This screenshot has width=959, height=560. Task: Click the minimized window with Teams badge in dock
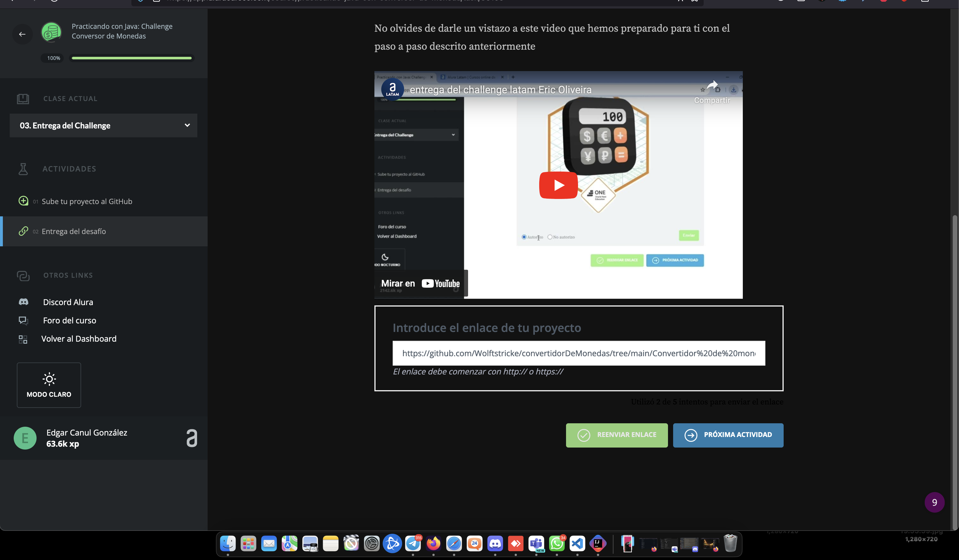click(669, 544)
